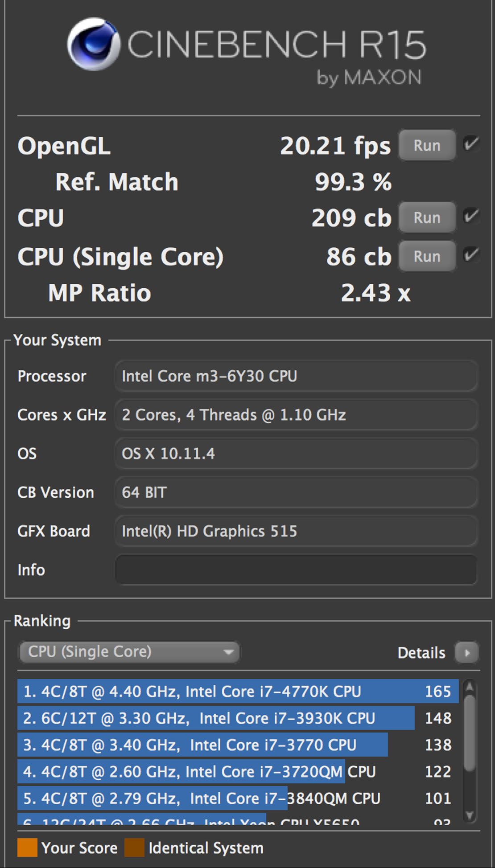Toggle the CPU test checkbox
495x868 pixels.
pyautogui.click(x=471, y=216)
